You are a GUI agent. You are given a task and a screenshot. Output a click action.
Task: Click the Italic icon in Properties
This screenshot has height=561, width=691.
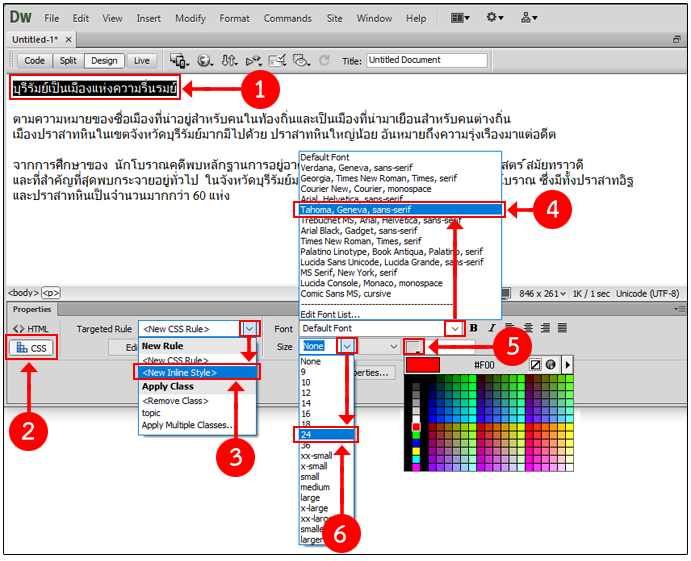[x=490, y=328]
